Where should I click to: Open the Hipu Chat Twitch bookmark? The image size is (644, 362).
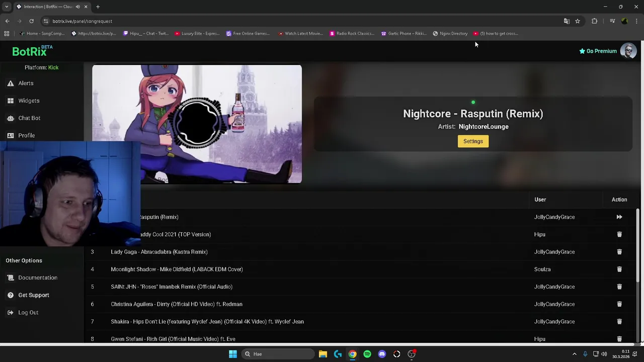tap(145, 34)
